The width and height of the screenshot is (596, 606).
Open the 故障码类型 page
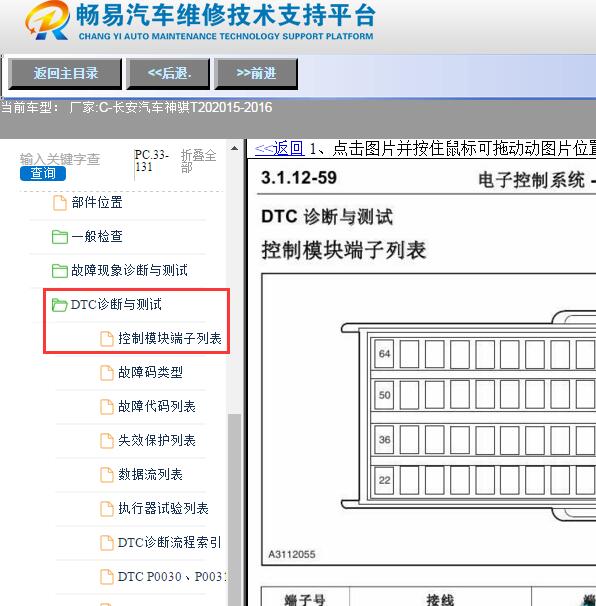pyautogui.click(x=150, y=373)
